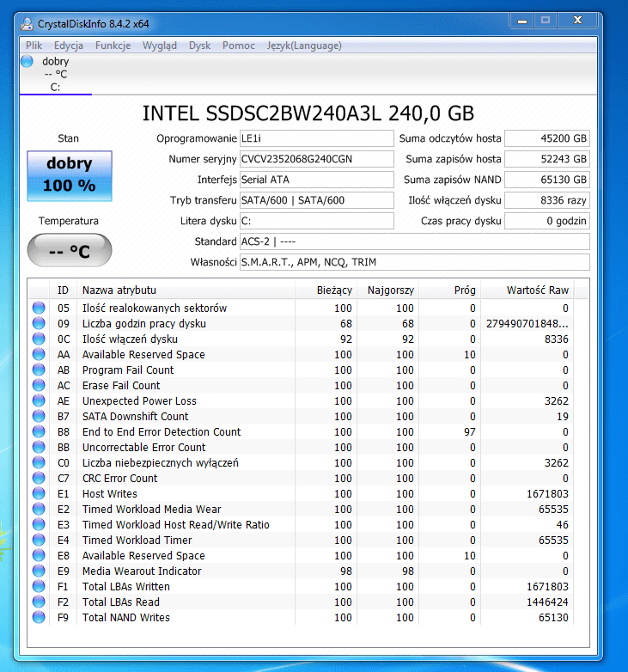Open the Plik menu
This screenshot has width=628, height=672.
point(34,46)
